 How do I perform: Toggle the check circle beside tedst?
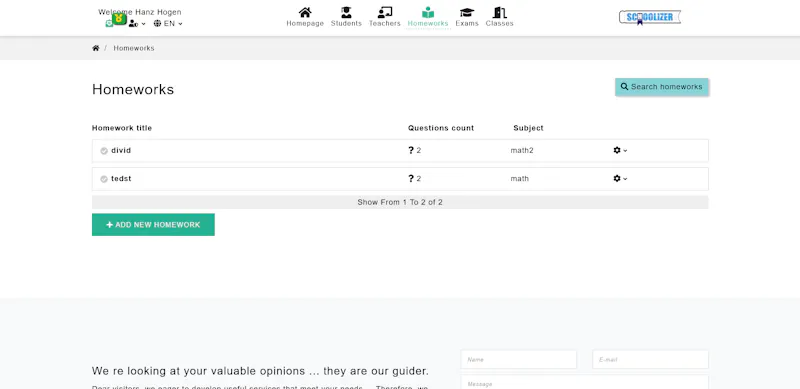104,179
